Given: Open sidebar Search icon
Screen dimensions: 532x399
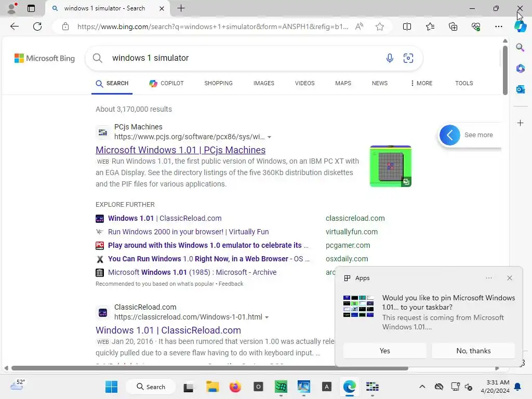Looking at the screenshot, I should [520, 47].
